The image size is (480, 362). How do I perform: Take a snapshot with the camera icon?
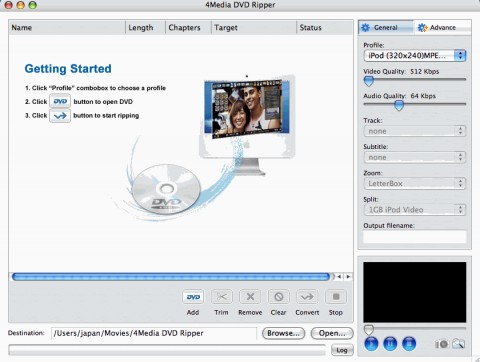442,344
